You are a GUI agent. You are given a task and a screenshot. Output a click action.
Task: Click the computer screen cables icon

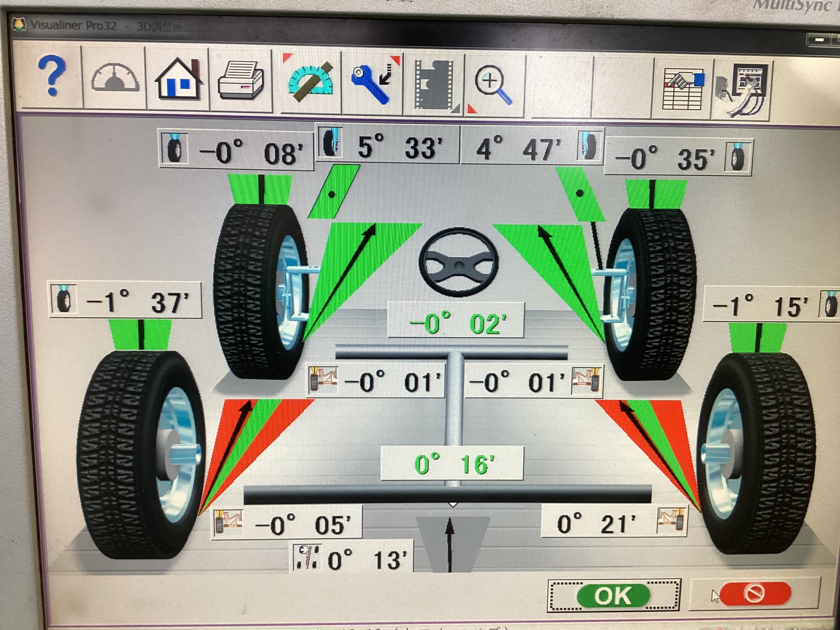tap(742, 90)
